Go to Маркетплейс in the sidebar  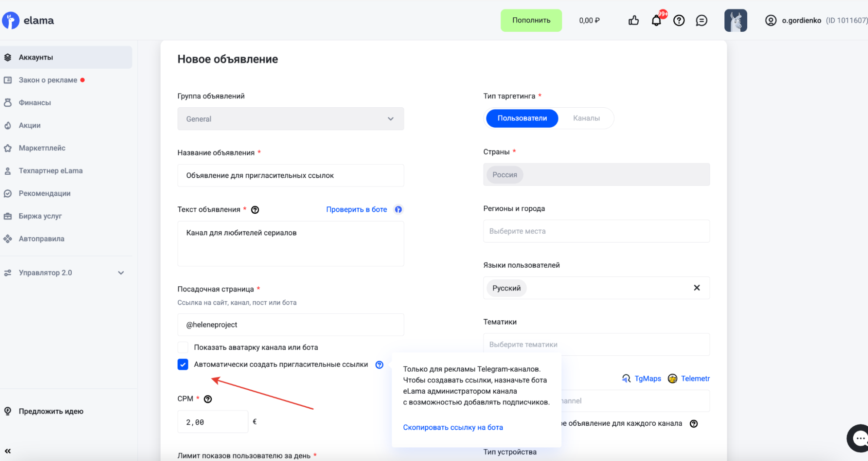(x=42, y=148)
